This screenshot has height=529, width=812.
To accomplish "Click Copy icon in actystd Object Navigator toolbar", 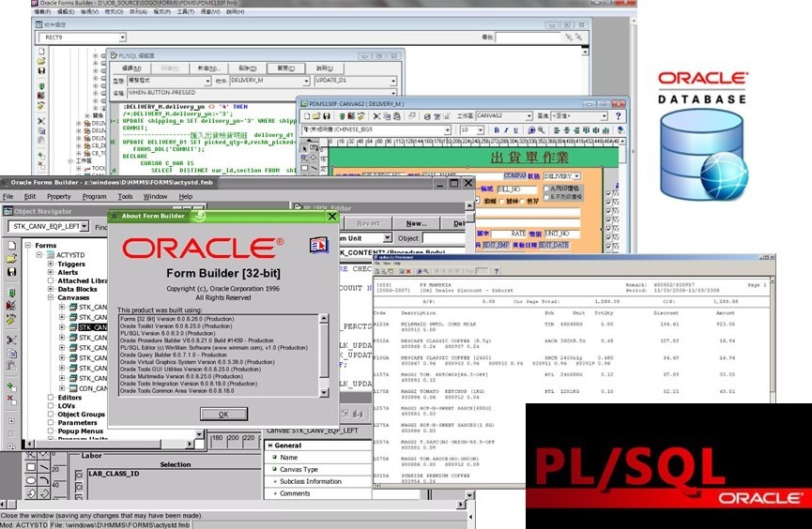I will pos(11,354).
